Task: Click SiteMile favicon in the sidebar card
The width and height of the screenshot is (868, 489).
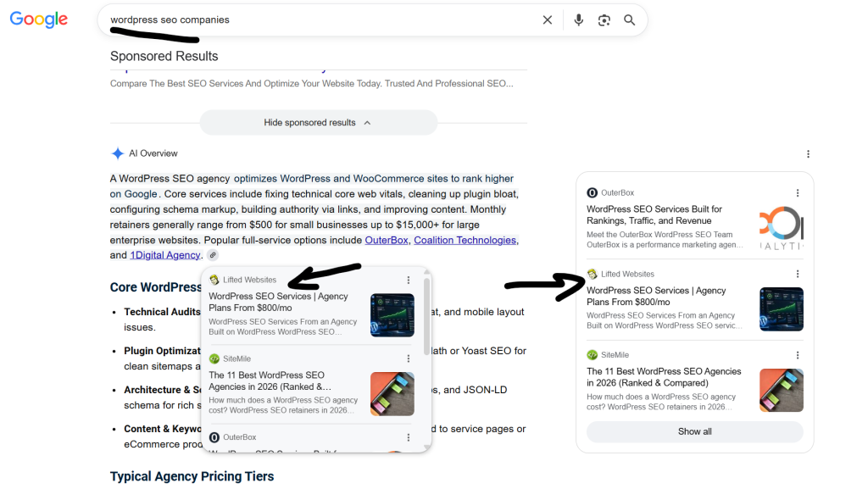Action: click(x=593, y=354)
